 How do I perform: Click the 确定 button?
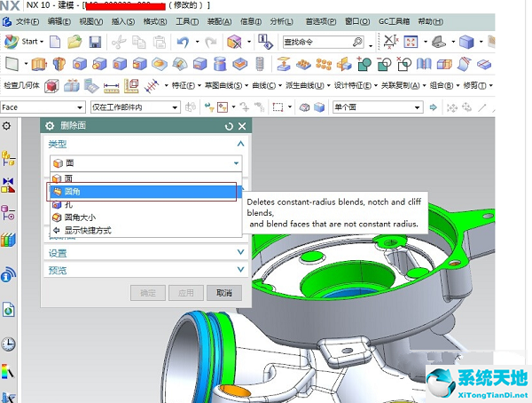148,293
